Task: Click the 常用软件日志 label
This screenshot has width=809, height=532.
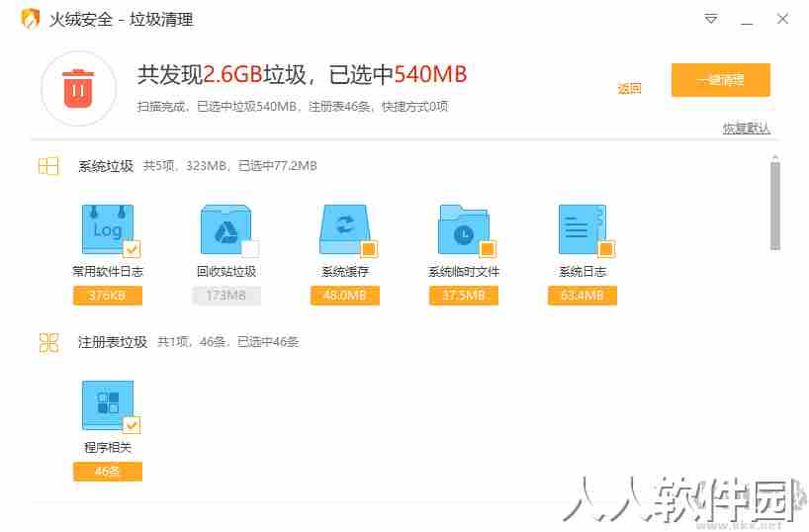Action: [108, 271]
